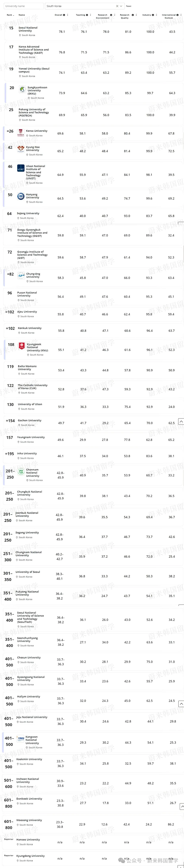Open the KAIST university page link
Viewport: 184px width, 868px height.
point(33,50)
